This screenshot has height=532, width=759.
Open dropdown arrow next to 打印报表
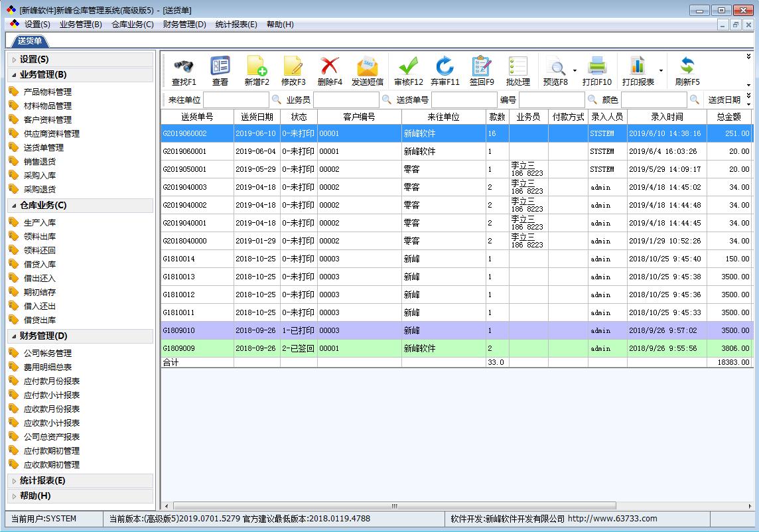tap(661, 70)
